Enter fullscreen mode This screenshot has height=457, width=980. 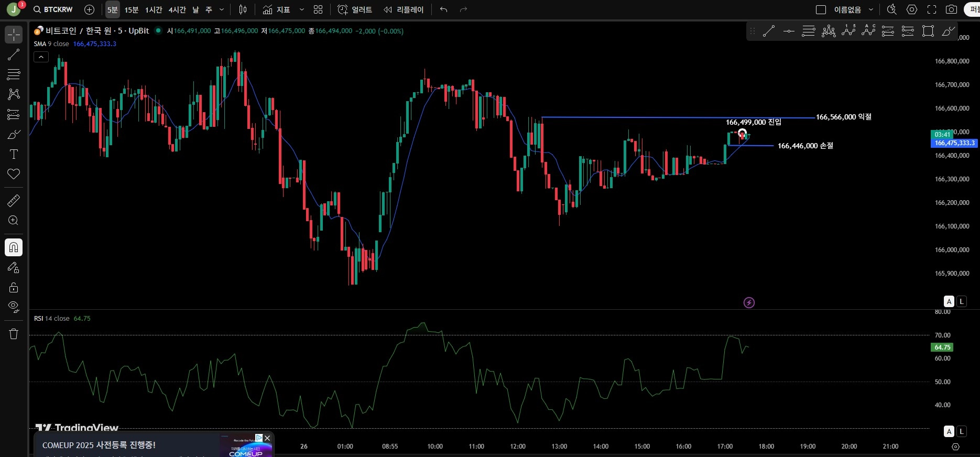pos(932,9)
